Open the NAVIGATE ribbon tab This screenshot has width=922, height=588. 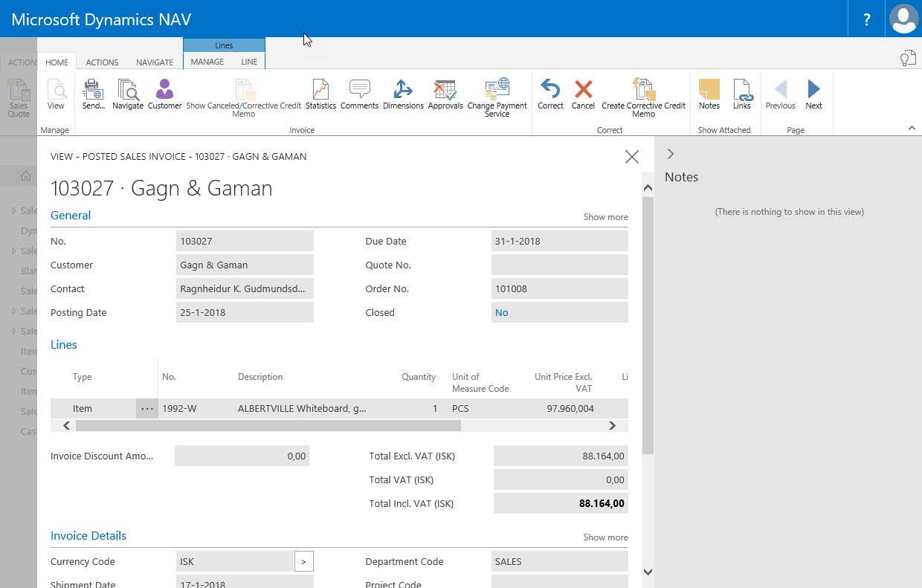(155, 62)
